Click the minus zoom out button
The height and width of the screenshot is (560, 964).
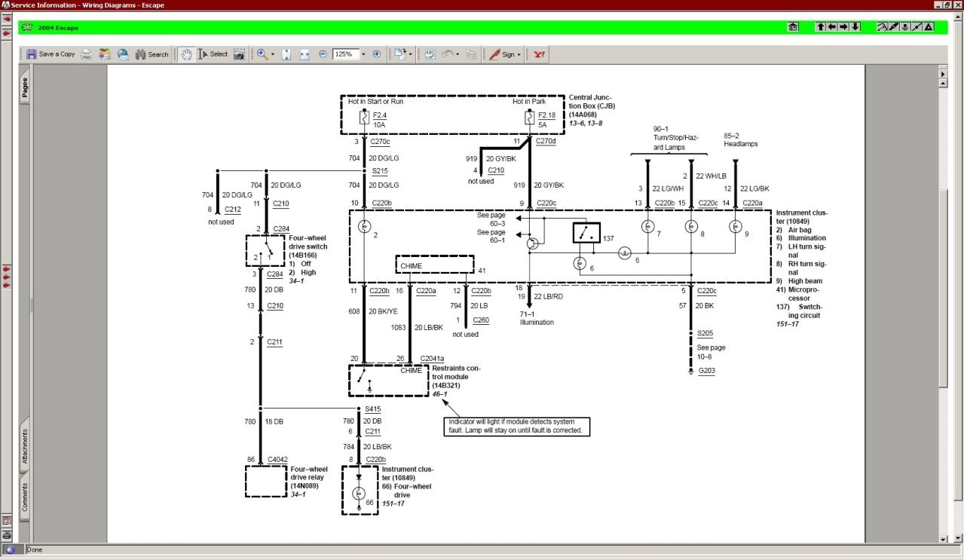[323, 54]
